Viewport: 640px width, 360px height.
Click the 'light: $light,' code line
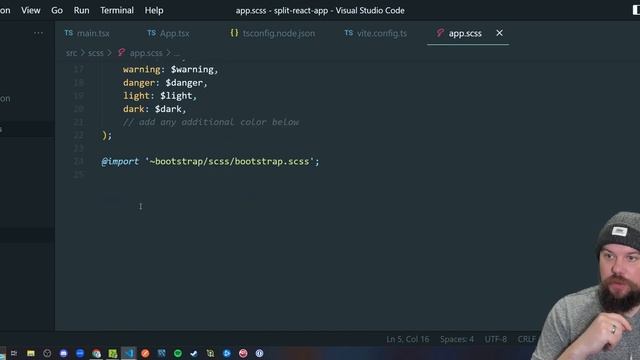tap(160, 96)
